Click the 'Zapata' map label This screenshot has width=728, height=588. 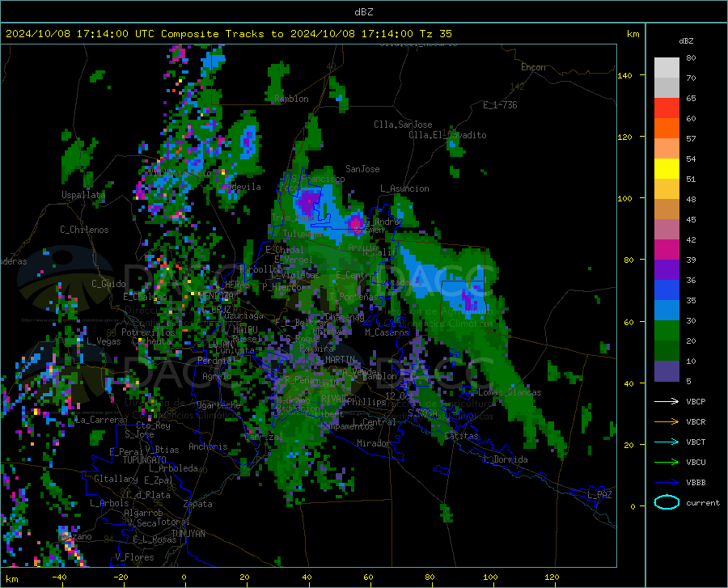pyautogui.click(x=198, y=504)
